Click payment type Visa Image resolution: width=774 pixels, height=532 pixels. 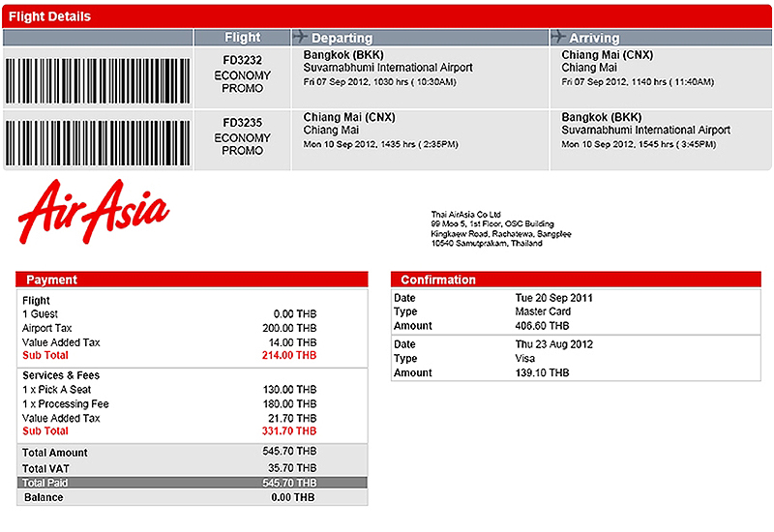pyautogui.click(x=524, y=359)
